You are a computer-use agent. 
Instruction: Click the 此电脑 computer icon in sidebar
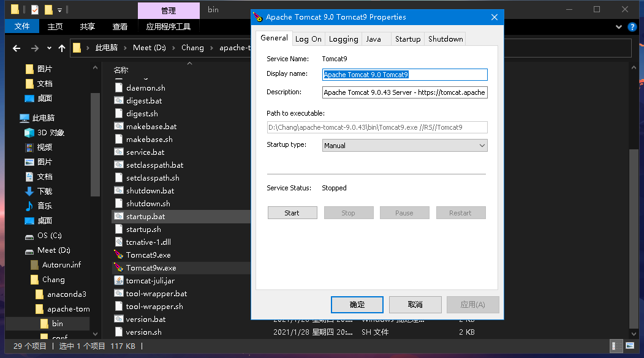25,118
